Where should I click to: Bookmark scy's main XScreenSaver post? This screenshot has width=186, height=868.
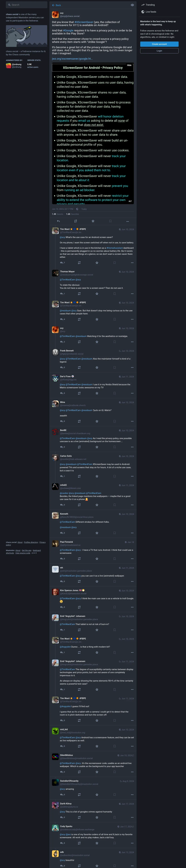click(110, 221)
